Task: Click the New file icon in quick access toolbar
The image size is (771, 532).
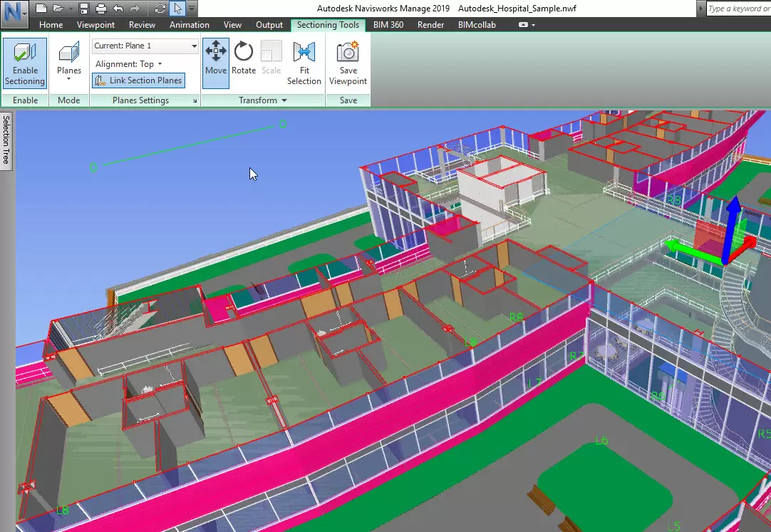Action: pyautogui.click(x=41, y=9)
